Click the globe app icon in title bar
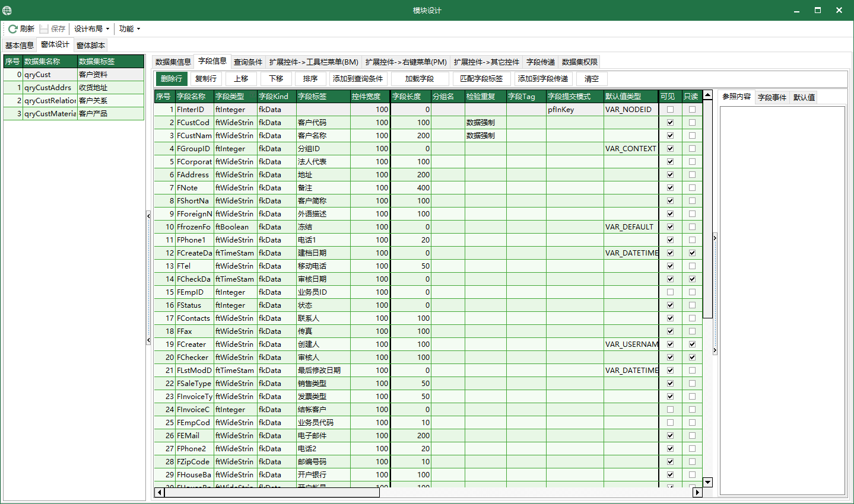This screenshot has height=504, width=854. coord(7,10)
